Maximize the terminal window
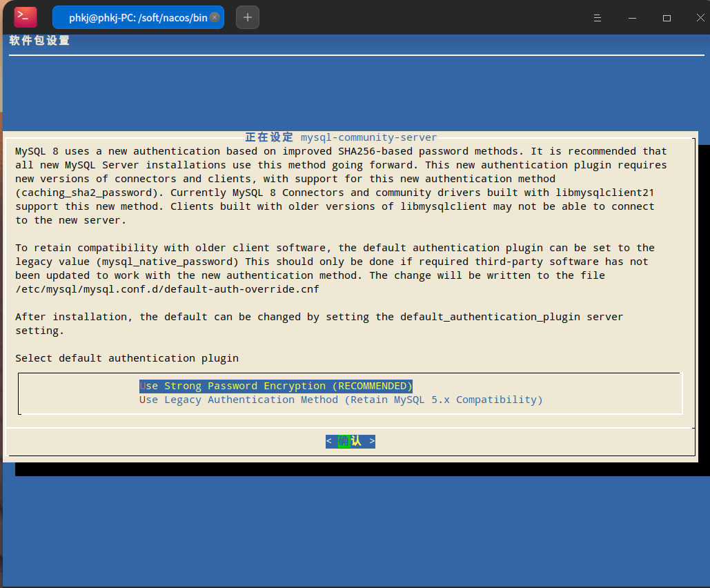This screenshot has height=588, width=710. click(667, 18)
